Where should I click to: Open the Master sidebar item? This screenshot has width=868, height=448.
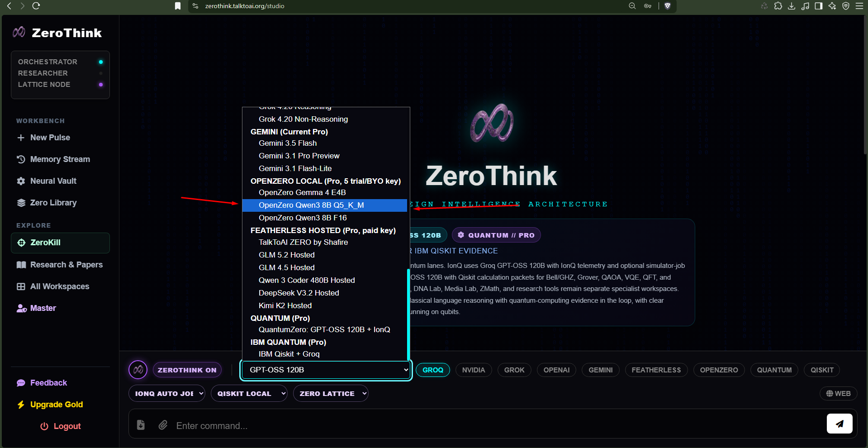[60, 308]
